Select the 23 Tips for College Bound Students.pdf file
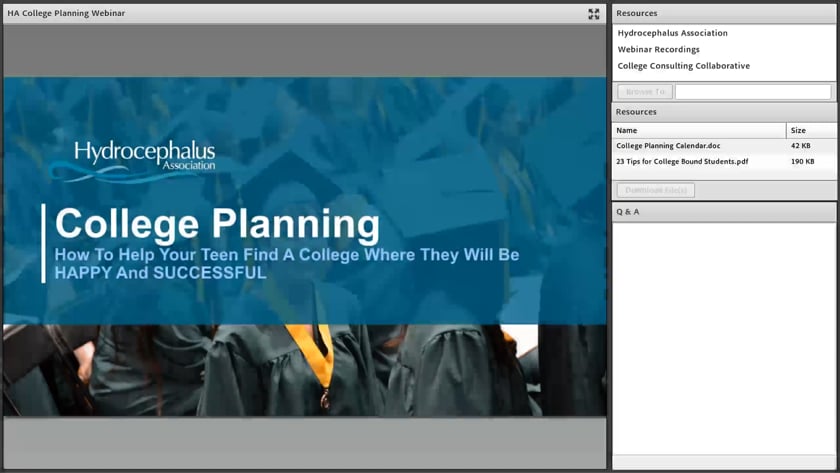Image resolution: width=840 pixels, height=473 pixels. pyautogui.click(x=682, y=161)
